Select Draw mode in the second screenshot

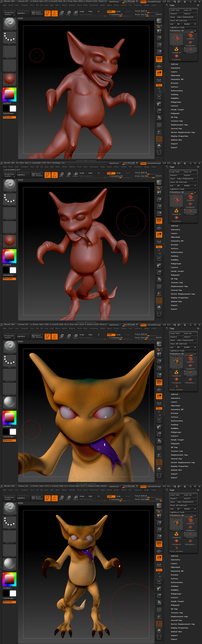tap(54, 175)
